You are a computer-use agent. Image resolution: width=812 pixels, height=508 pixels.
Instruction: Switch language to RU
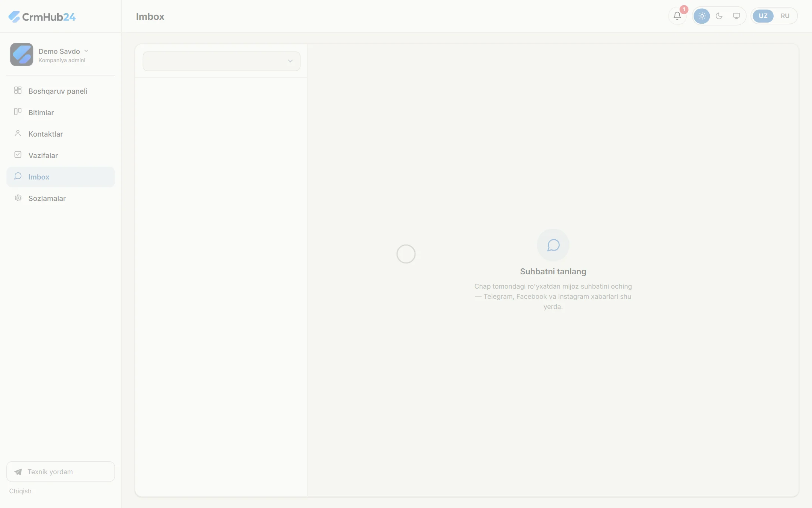point(785,16)
